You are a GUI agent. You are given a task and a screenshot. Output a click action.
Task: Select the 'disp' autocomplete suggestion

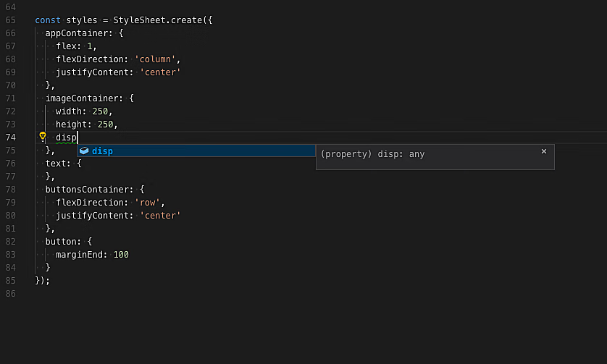(102, 151)
